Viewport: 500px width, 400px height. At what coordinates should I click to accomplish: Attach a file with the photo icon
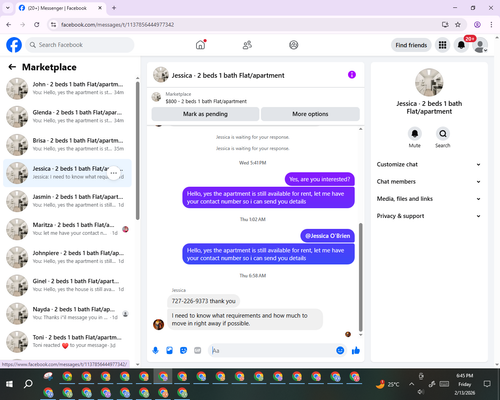[x=169, y=350]
